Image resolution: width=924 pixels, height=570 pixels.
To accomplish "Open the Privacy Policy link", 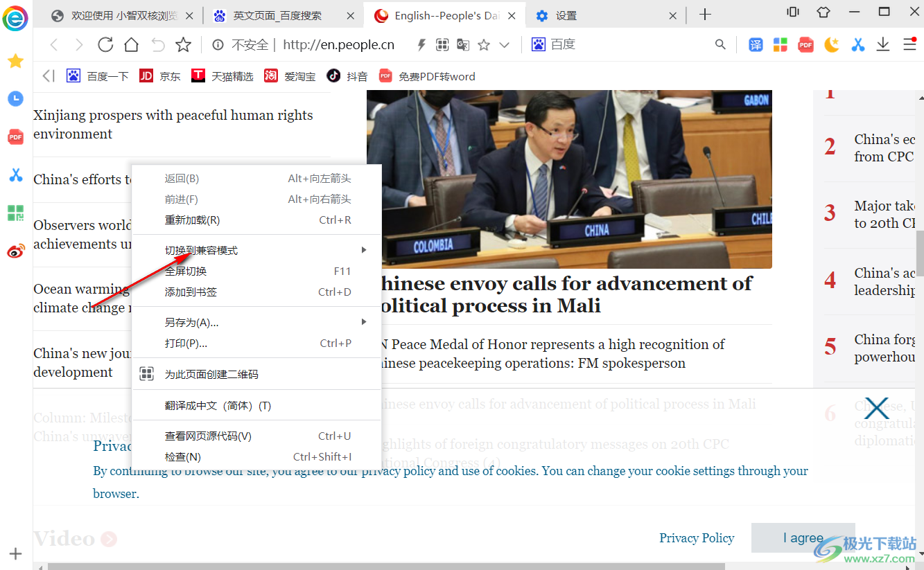I will 697,538.
